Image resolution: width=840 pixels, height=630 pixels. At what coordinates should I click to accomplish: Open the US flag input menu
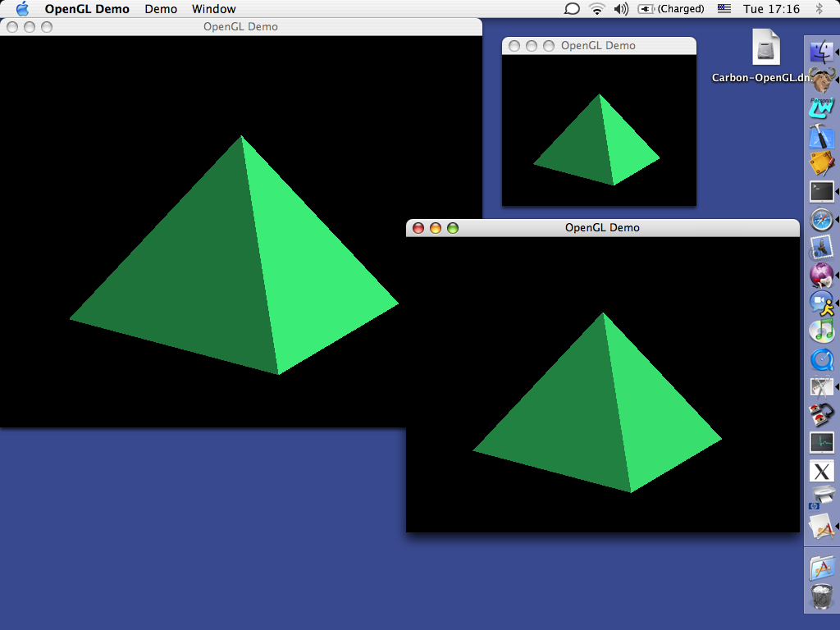724,9
